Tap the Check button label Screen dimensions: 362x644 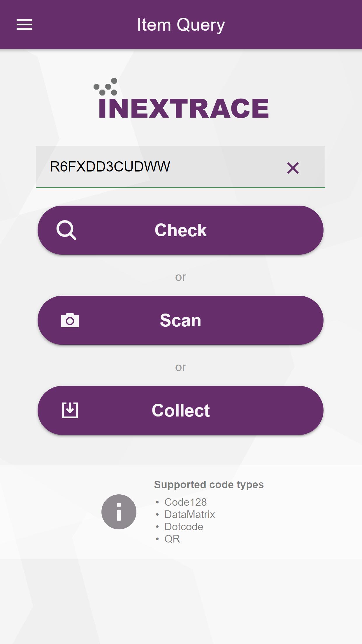[x=181, y=230]
